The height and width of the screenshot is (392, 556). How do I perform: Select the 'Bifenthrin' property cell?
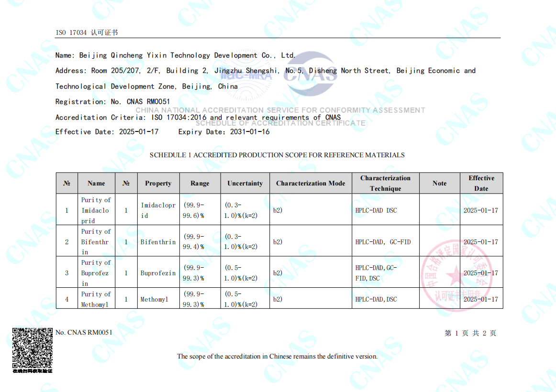[x=158, y=242]
